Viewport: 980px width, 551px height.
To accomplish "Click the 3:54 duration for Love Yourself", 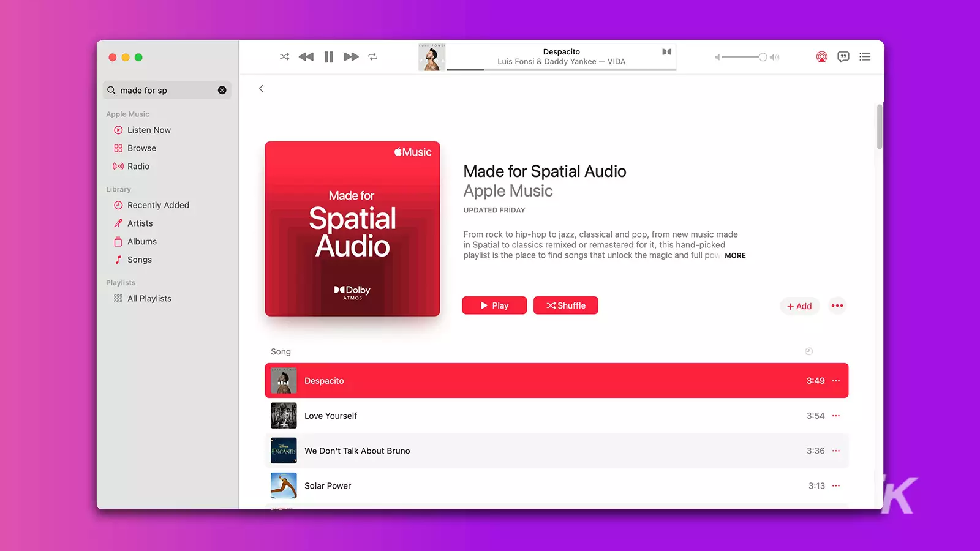I will [815, 416].
